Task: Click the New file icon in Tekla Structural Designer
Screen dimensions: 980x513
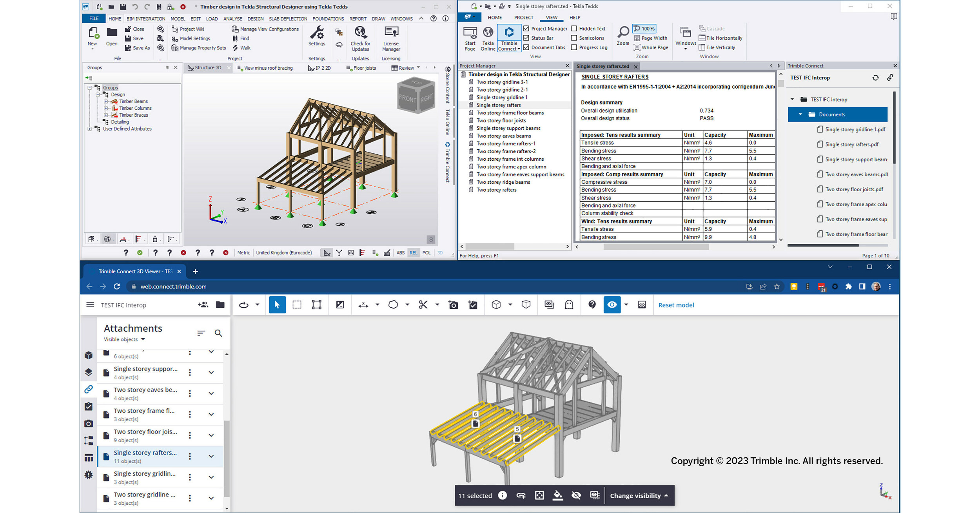Action: [93, 33]
